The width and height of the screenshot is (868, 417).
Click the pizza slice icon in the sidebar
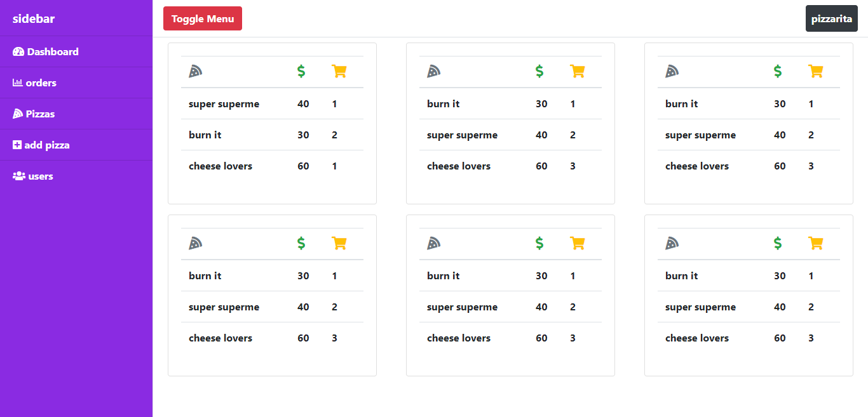(17, 113)
